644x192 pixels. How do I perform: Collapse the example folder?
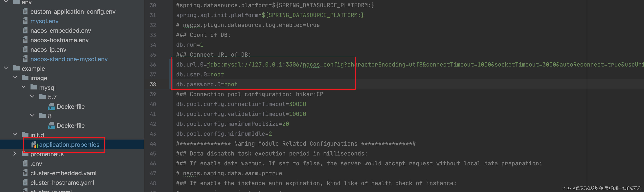(x=6, y=68)
